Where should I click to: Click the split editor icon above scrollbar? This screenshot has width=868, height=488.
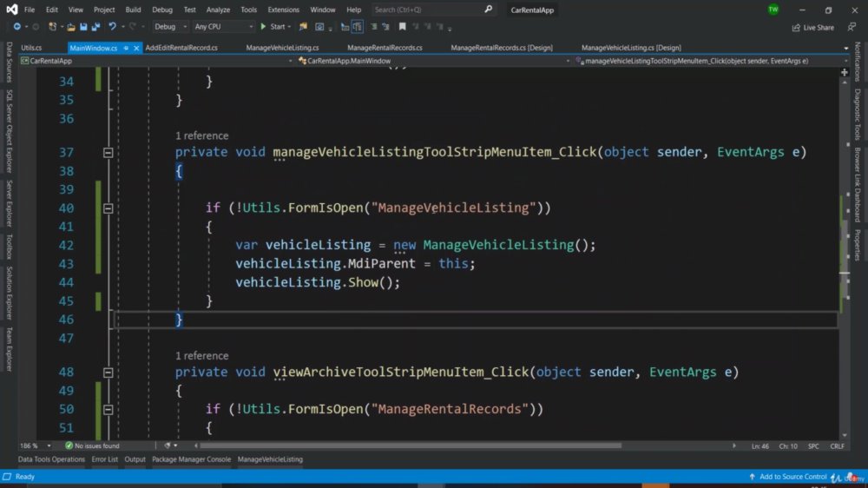pyautogui.click(x=845, y=73)
